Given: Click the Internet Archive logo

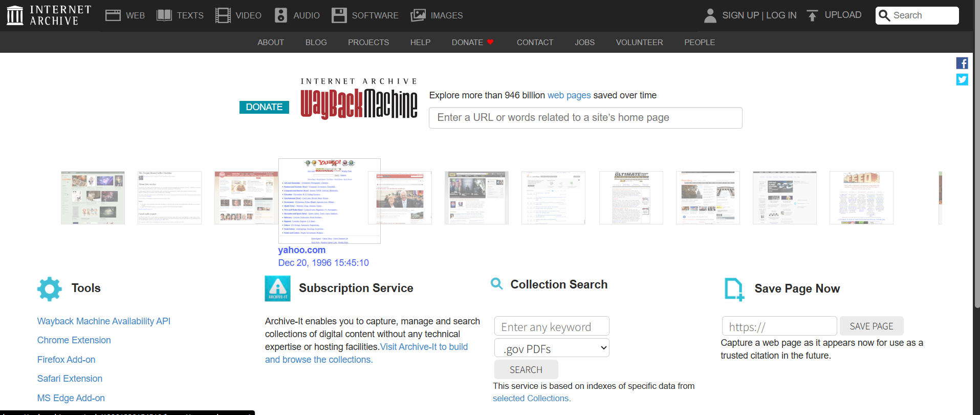Looking at the screenshot, I should coord(49,15).
